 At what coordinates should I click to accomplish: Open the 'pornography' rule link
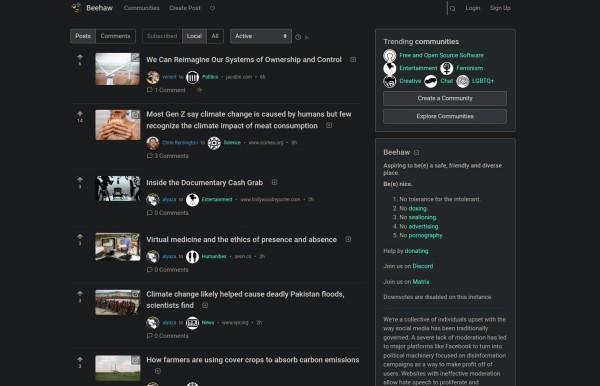[x=426, y=236]
